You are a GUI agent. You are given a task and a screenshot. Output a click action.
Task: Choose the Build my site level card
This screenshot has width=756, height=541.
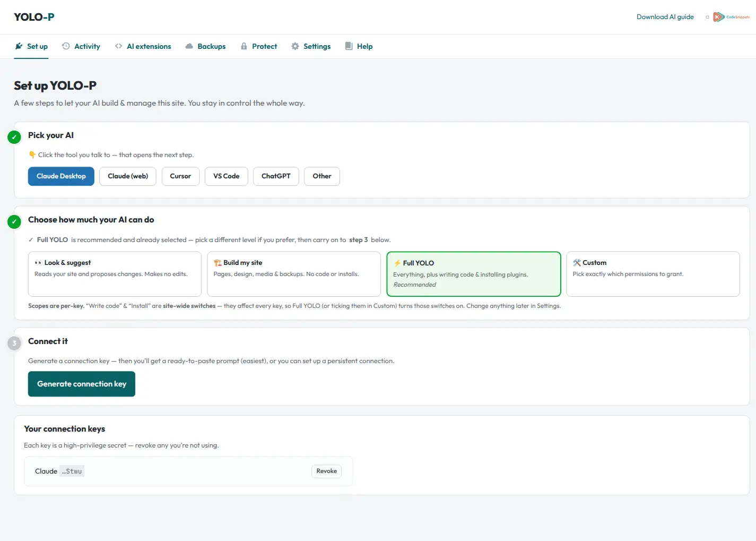(294, 274)
